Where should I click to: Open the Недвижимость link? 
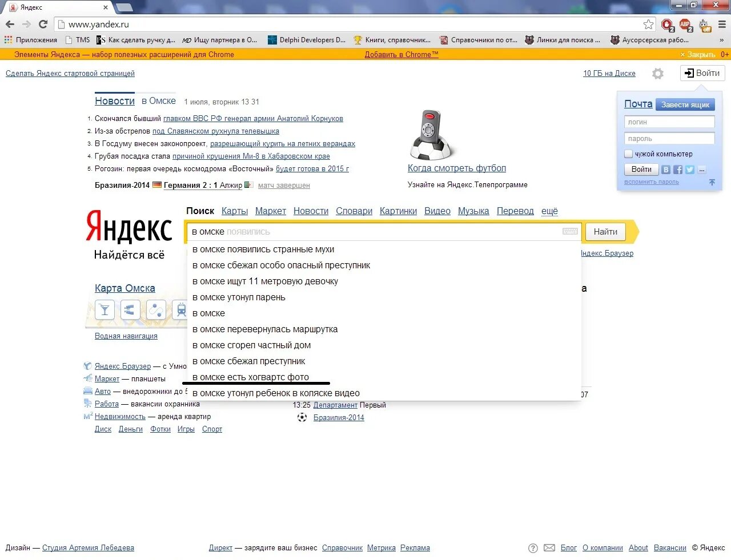120,417
